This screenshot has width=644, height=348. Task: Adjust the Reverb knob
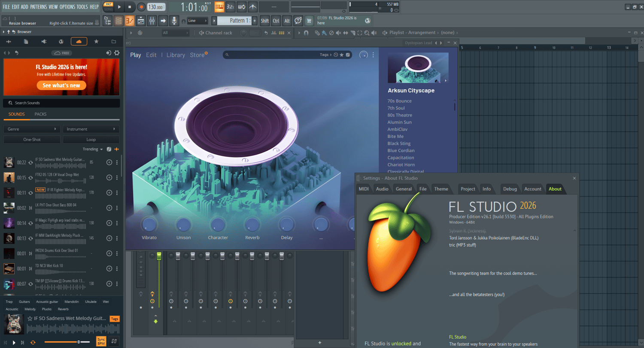click(252, 224)
